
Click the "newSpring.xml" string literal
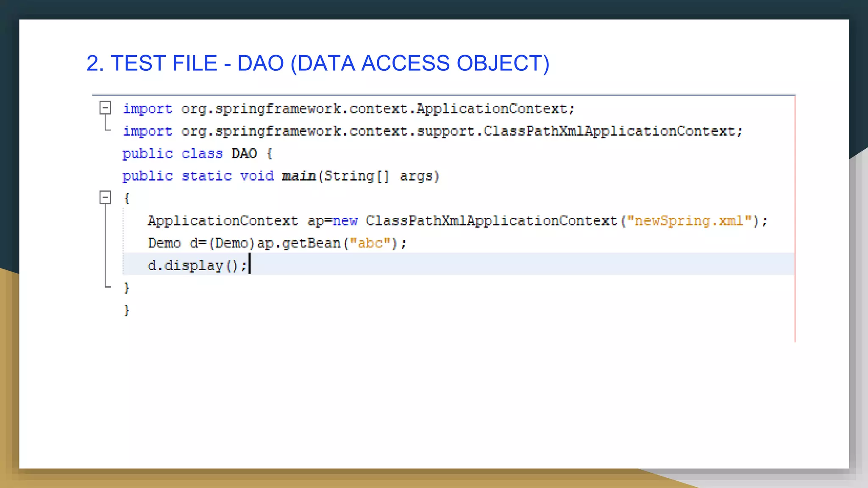pyautogui.click(x=689, y=221)
